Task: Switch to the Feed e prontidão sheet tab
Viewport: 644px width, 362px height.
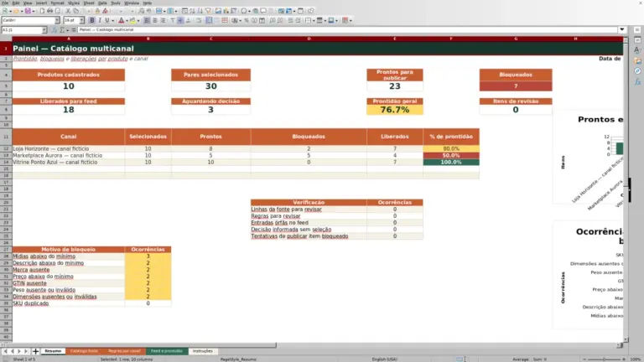Action: pos(166,351)
